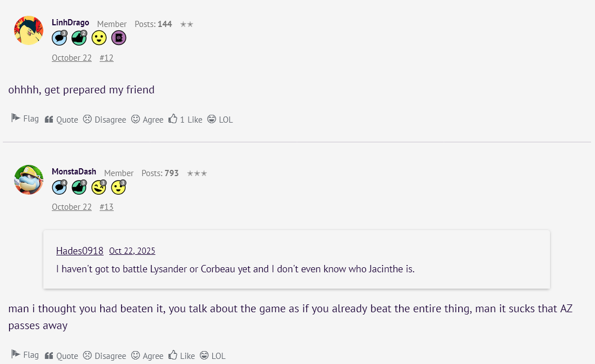Select the smiley face badge under LinhDrago
This screenshot has height=364, width=595.
tap(99, 38)
